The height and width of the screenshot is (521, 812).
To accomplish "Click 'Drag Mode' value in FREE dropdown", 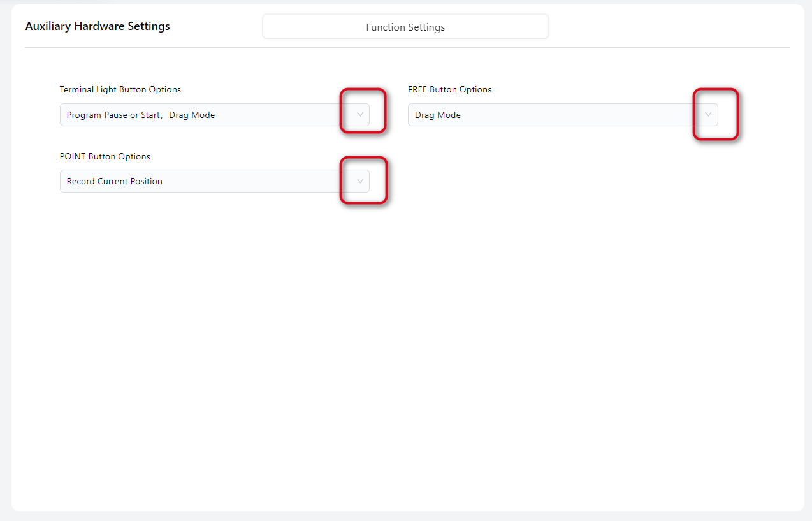I will coord(438,115).
